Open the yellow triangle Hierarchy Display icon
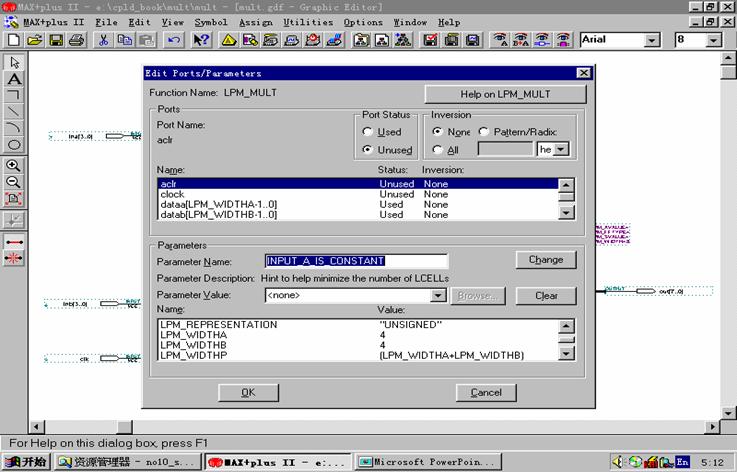This screenshot has width=737, height=472. tap(228, 40)
